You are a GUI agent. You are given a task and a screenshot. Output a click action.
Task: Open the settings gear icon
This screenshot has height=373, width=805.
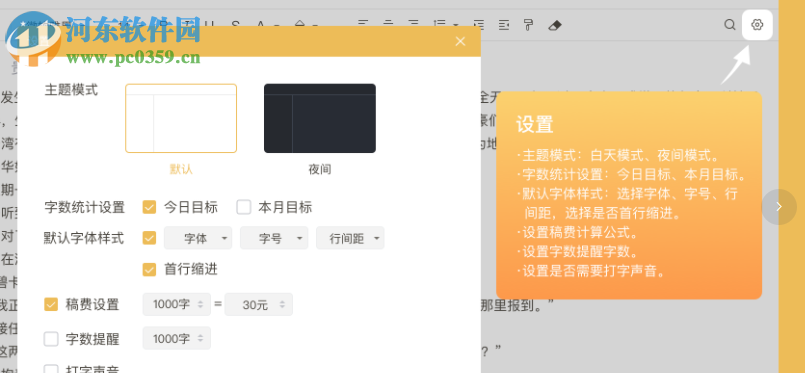(757, 25)
